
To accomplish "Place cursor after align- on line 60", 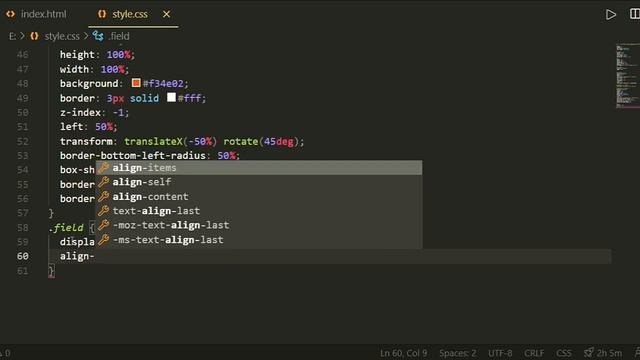I will coord(95,256).
